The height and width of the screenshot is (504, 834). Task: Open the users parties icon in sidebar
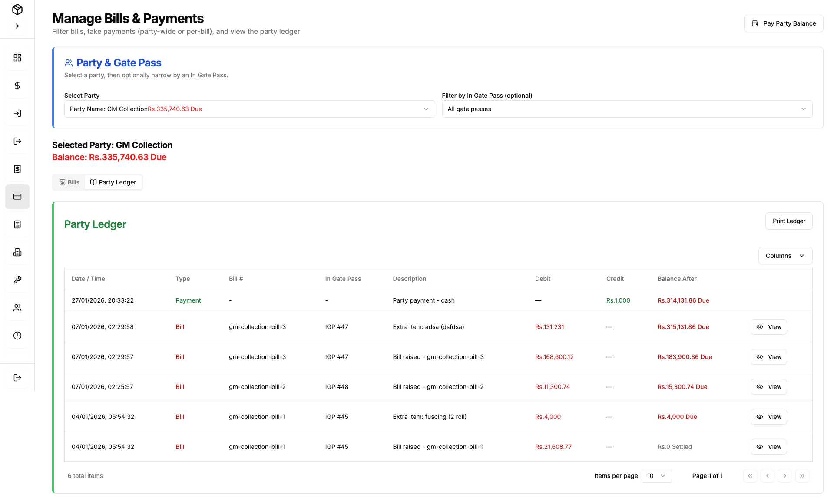pos(17,308)
